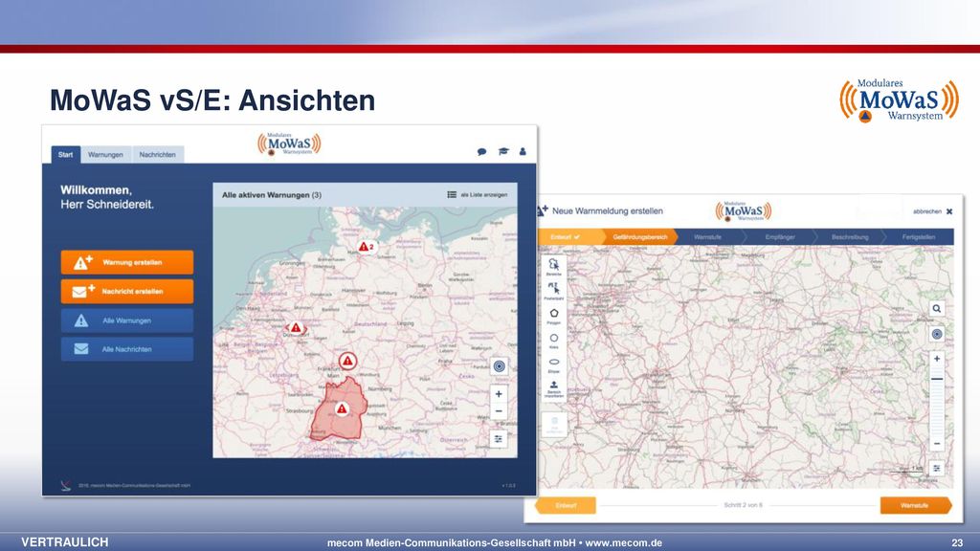This screenshot has width=980, height=551.
Task: Select the Start tab
Action: pos(66,154)
